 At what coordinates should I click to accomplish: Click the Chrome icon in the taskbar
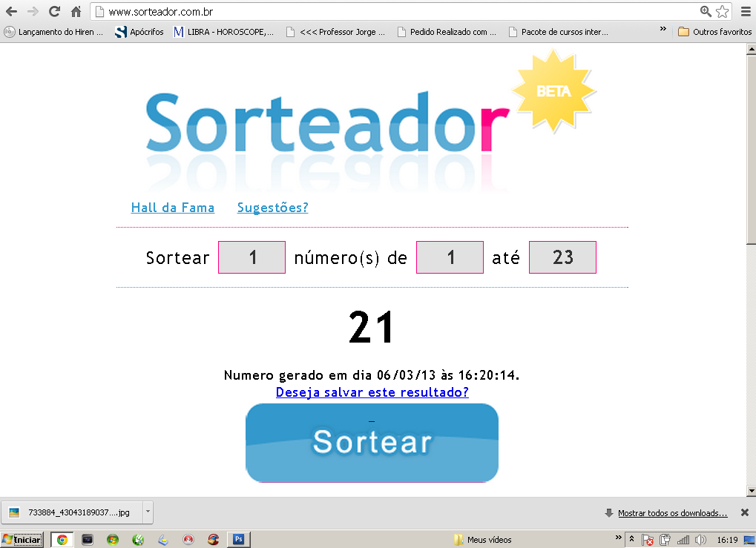tap(62, 540)
